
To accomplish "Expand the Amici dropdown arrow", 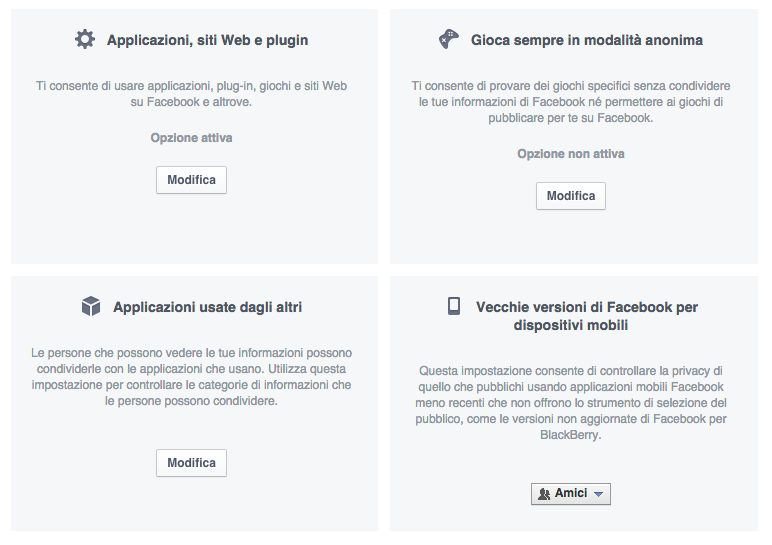I will [598, 494].
